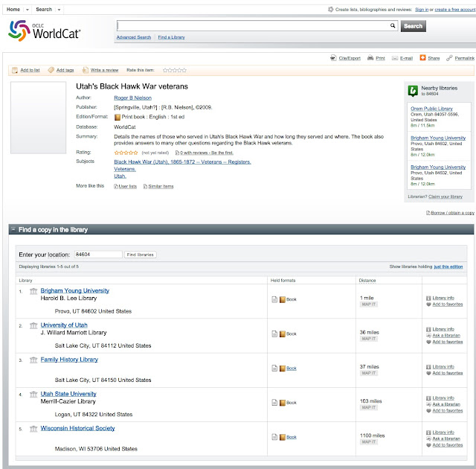Click the WorldCat logo
The image size is (476, 469).
(45, 31)
